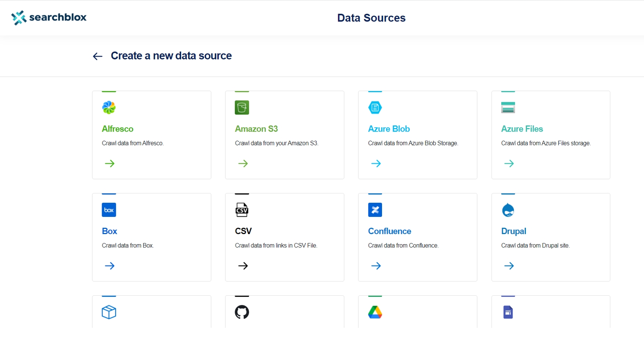Click "Crawl data from Box." text

[x=128, y=246]
